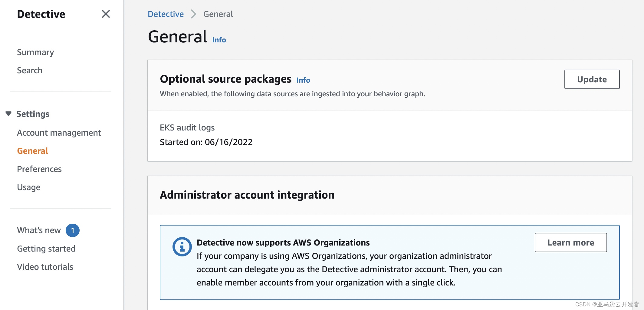Click the info circle icon in banner

pyautogui.click(x=182, y=247)
